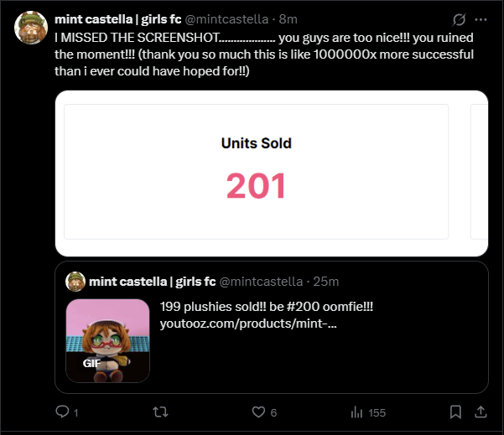Open mint castella's main profile avatar
Image resolution: width=504 pixels, height=435 pixels.
[31, 28]
